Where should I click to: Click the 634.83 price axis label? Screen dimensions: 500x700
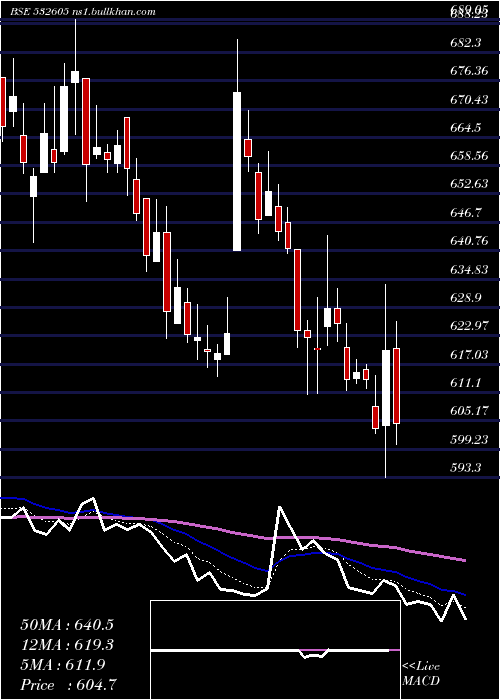[x=470, y=270]
